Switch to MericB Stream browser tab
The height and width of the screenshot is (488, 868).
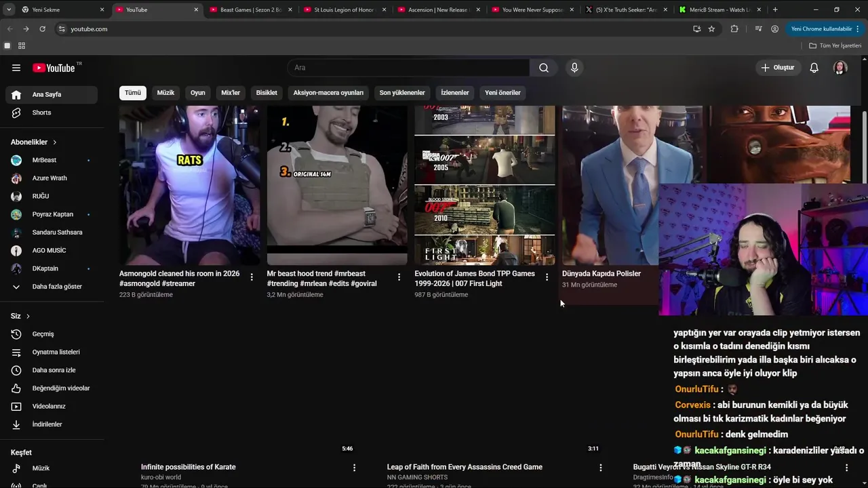pos(719,9)
